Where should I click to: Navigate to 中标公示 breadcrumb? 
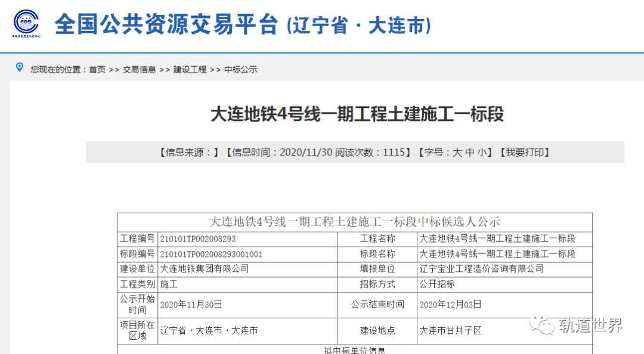tap(241, 70)
